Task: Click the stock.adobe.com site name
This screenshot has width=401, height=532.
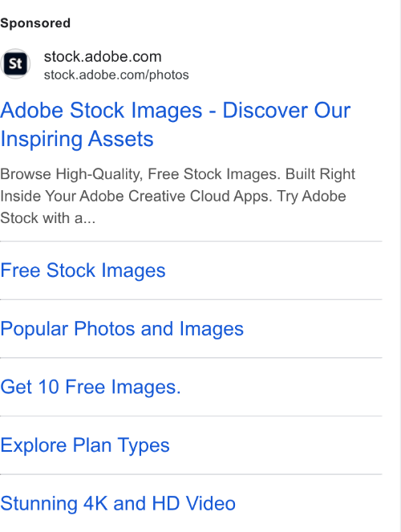Action: [103, 57]
